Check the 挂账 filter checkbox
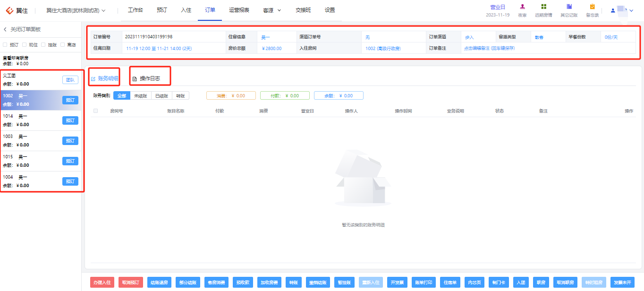The image size is (644, 291). point(43,45)
